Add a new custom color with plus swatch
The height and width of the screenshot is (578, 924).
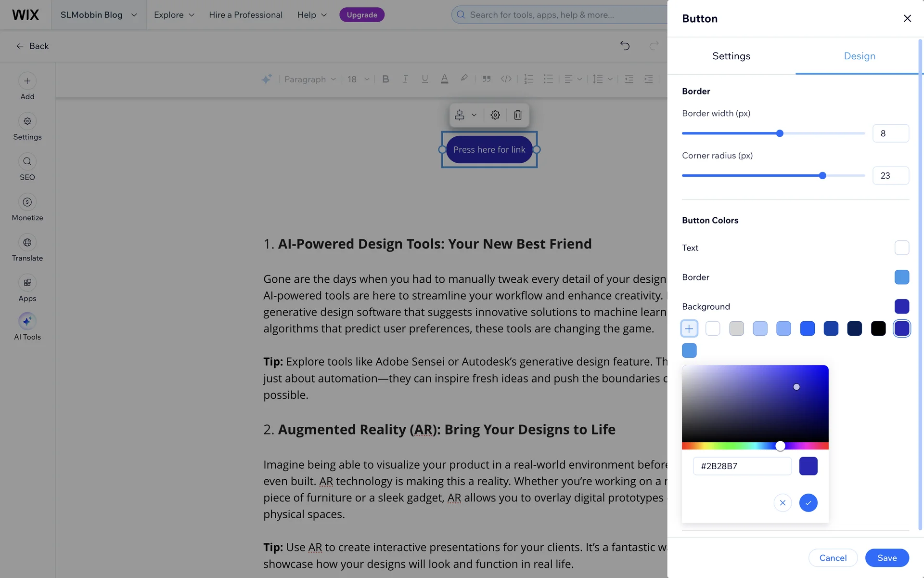point(689,328)
